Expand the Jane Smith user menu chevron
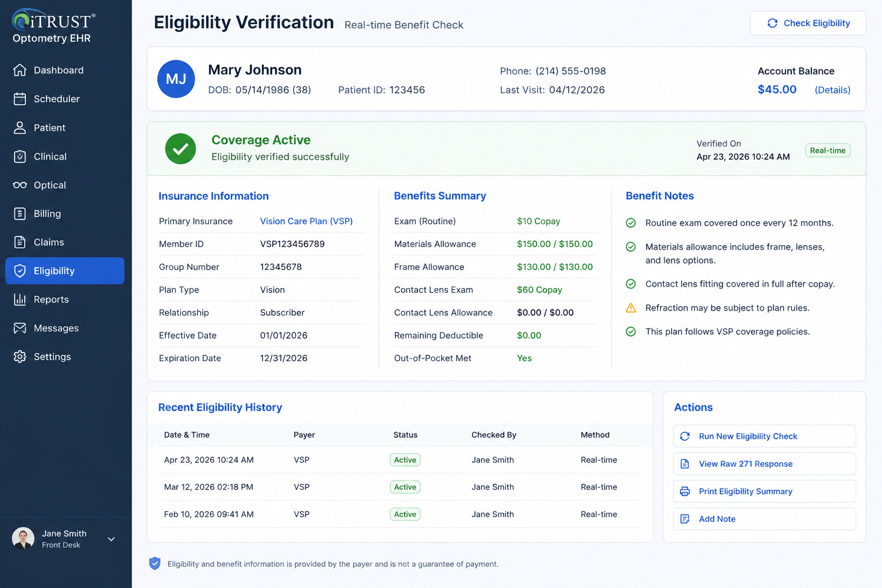882x588 pixels. [111, 539]
